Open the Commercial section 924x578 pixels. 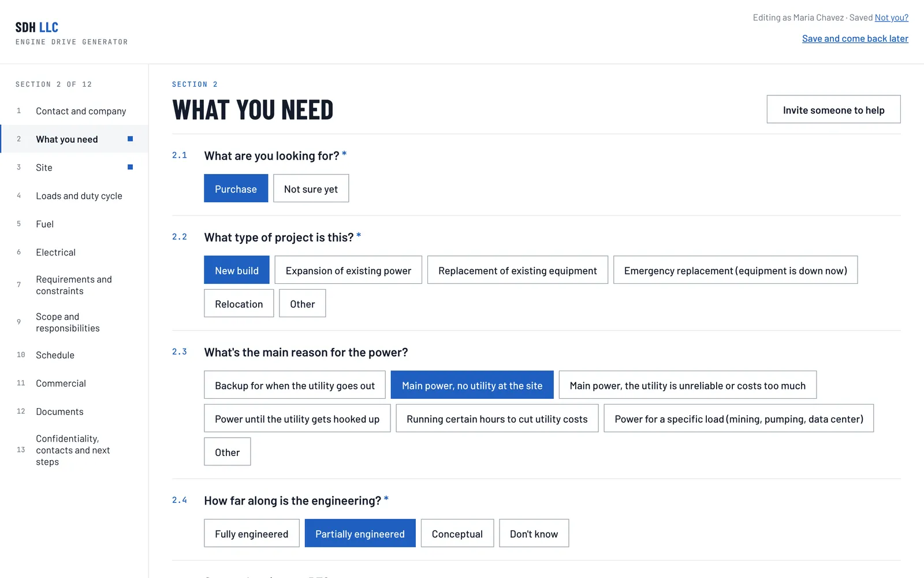(74, 383)
